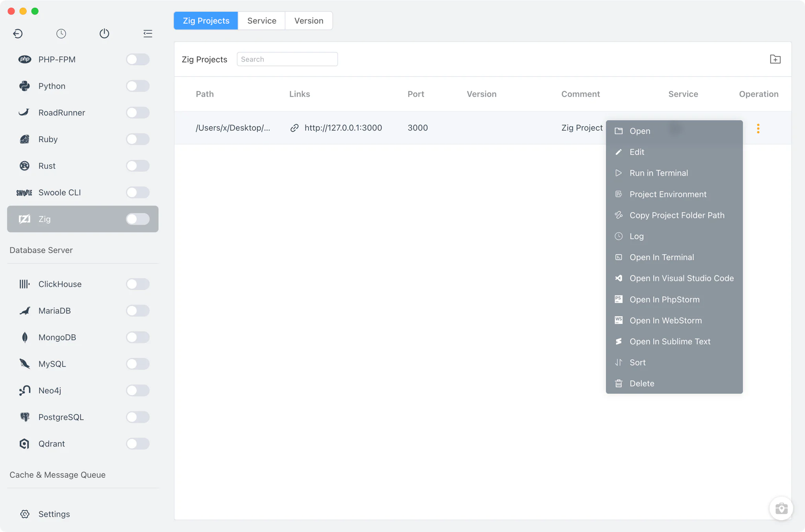The width and height of the screenshot is (805, 532).
Task: Choose Delete from the context menu
Action: coord(674,383)
